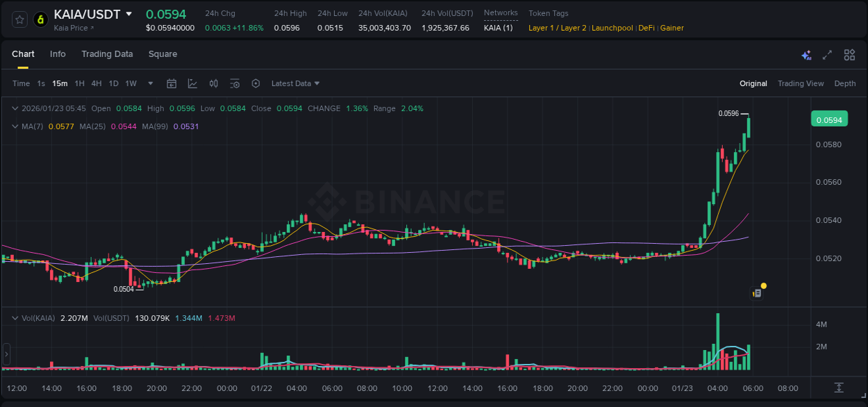Open the Gainer token tag
The width and height of the screenshot is (868, 407).
[x=671, y=28]
